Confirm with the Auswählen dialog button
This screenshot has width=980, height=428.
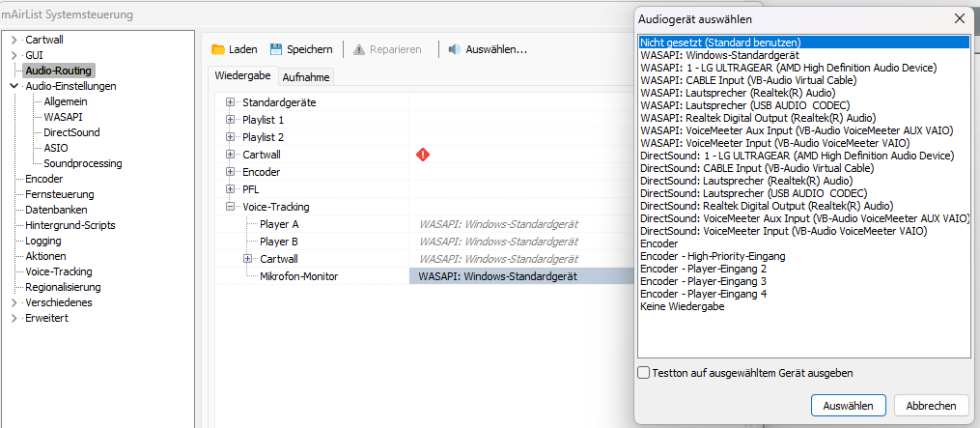click(x=848, y=406)
